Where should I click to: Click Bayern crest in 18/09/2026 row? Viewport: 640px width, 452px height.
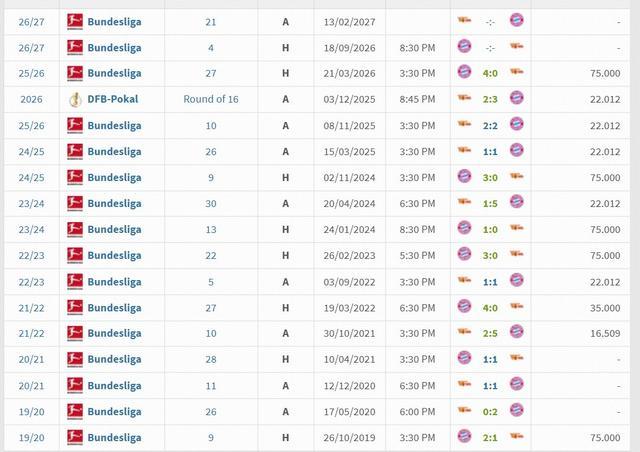(464, 46)
